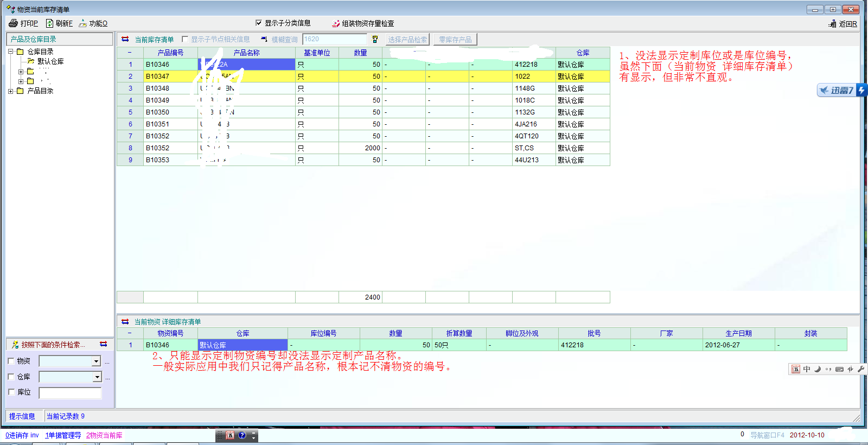Open the 物资 combo box dropdown
The width and height of the screenshot is (868, 445).
[96, 361]
